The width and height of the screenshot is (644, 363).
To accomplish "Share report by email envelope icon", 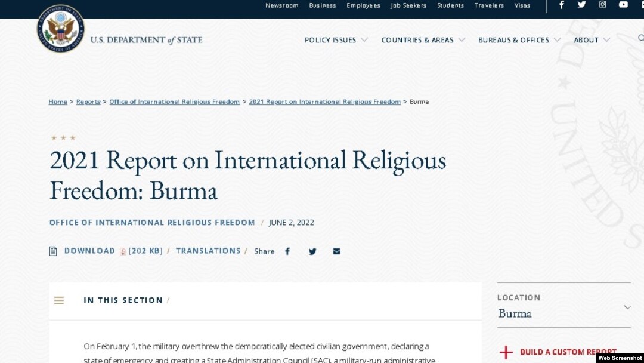I will [x=336, y=251].
